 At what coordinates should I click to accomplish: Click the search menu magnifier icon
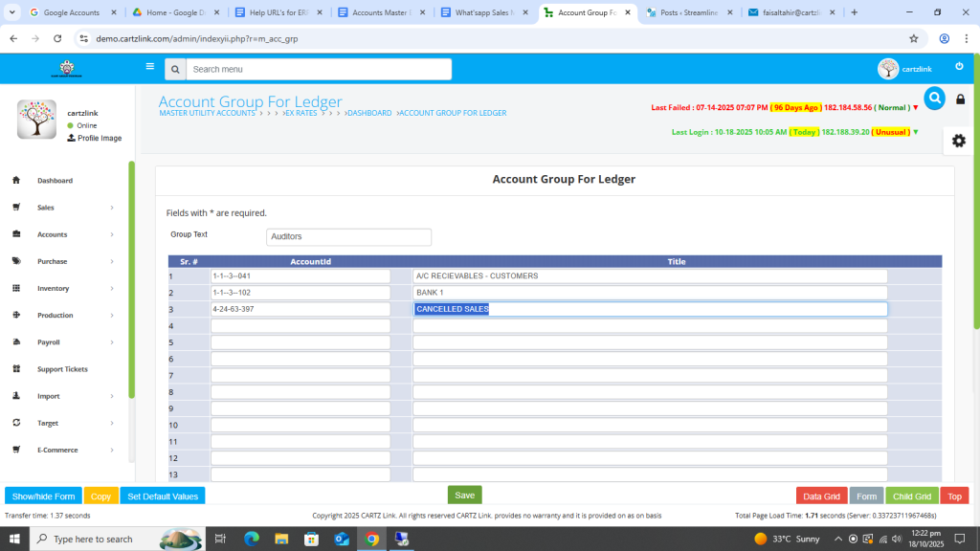click(x=174, y=70)
